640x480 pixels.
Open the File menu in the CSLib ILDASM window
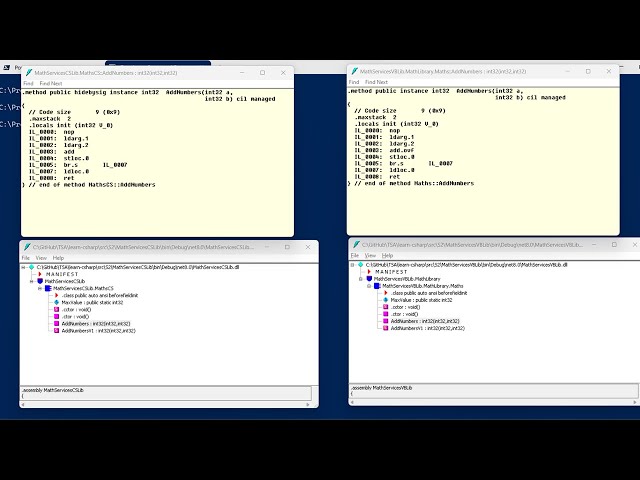click(x=25, y=258)
